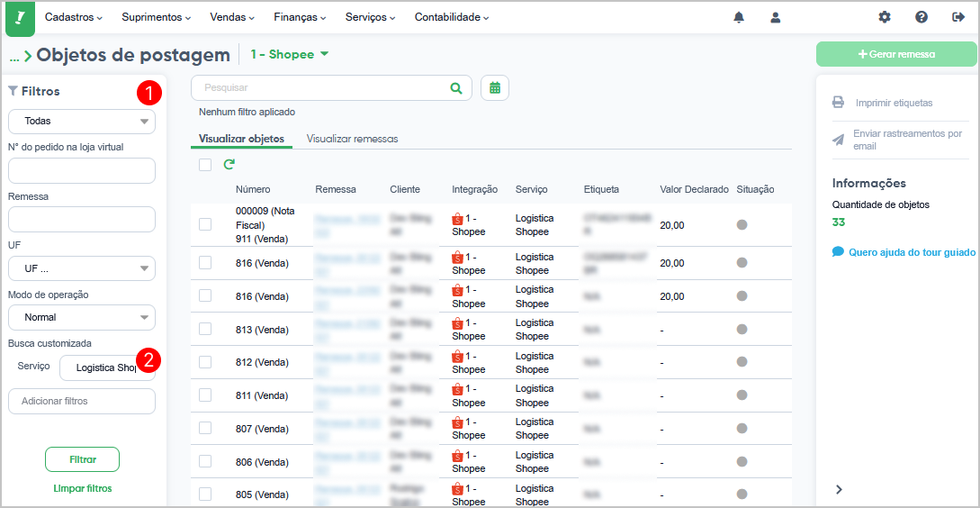Image resolution: width=980 pixels, height=508 pixels.
Task: Click the logout arrow icon
Action: (958, 17)
